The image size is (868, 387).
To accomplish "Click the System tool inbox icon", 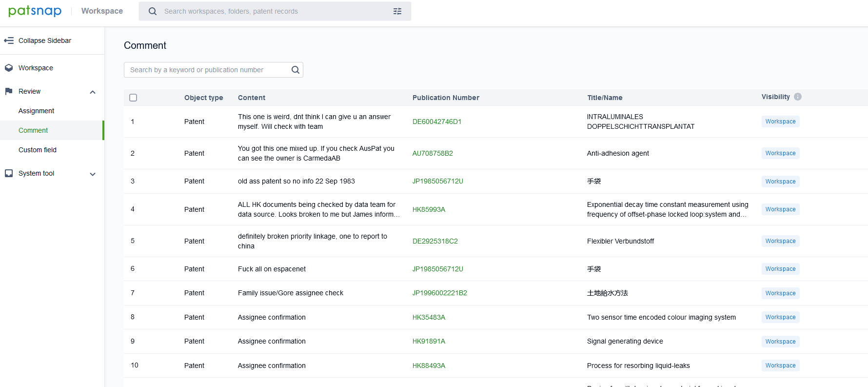I will [9, 173].
